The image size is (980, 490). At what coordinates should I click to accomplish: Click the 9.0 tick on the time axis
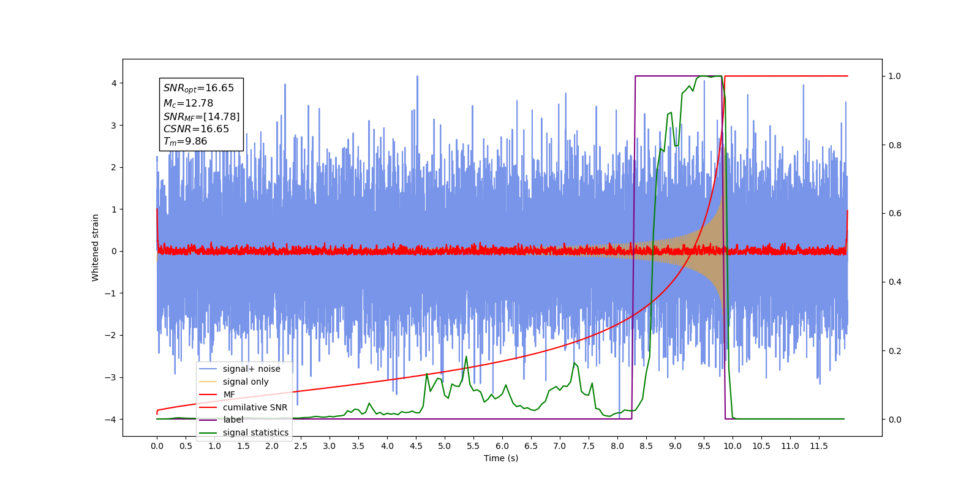tap(675, 446)
